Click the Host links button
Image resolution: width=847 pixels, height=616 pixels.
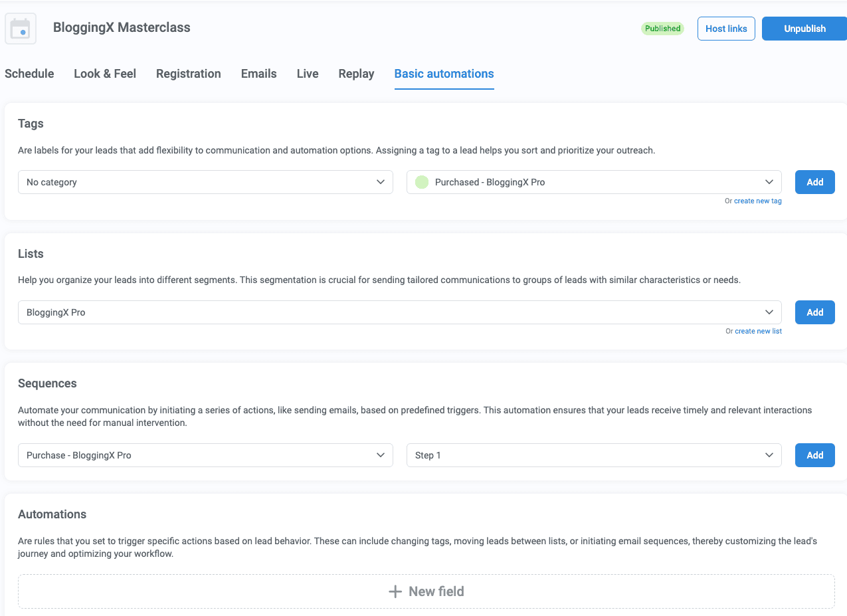coord(726,29)
